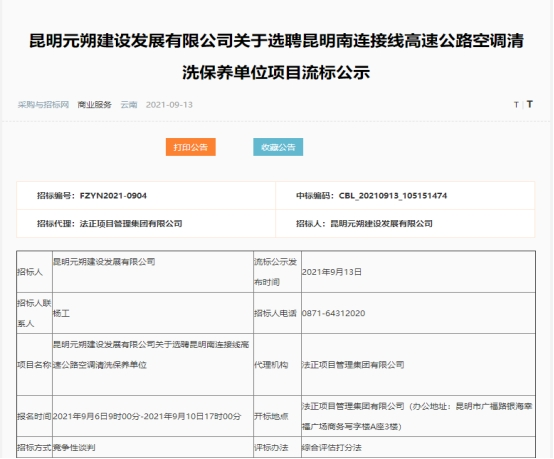
Task: Select the large T font size icon
Action: tap(529, 104)
